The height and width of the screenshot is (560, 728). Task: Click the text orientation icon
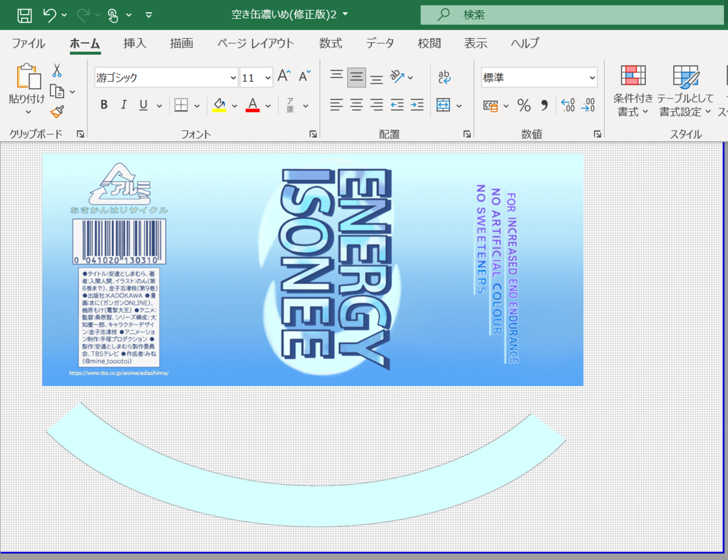(x=397, y=76)
